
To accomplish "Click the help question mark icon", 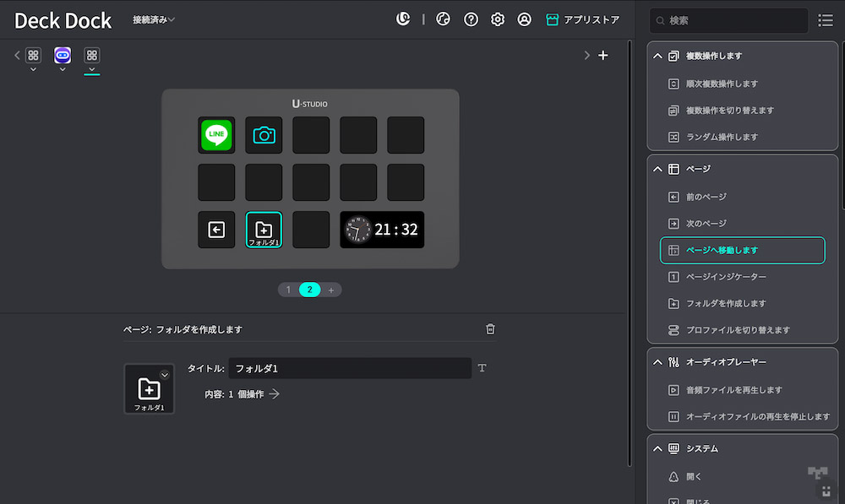I will pos(471,19).
